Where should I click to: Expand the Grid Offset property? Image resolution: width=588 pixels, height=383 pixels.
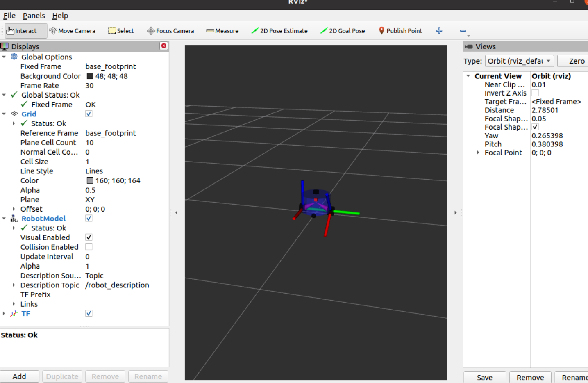tap(14, 209)
